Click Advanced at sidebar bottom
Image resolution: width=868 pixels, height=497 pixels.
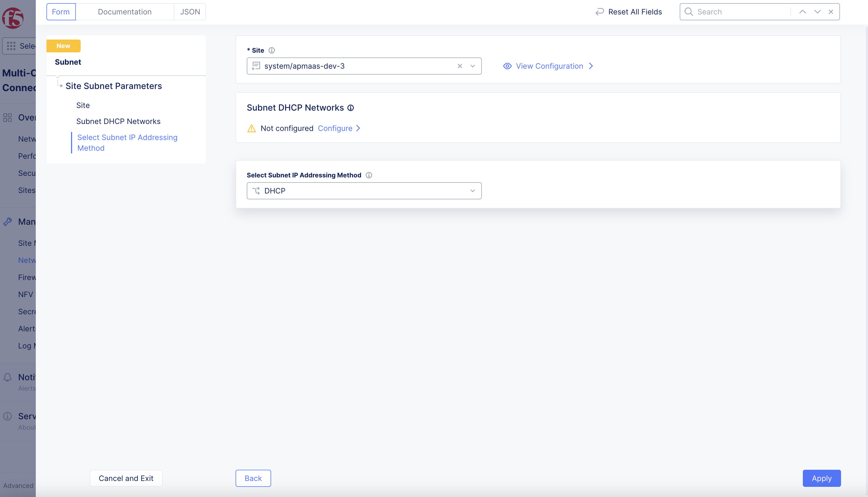pos(18,486)
